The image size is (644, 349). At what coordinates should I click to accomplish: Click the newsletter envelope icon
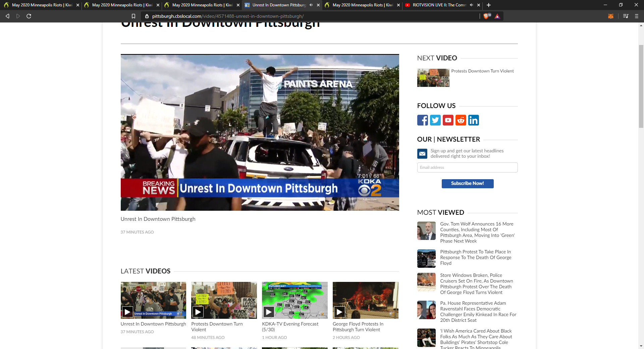click(422, 154)
